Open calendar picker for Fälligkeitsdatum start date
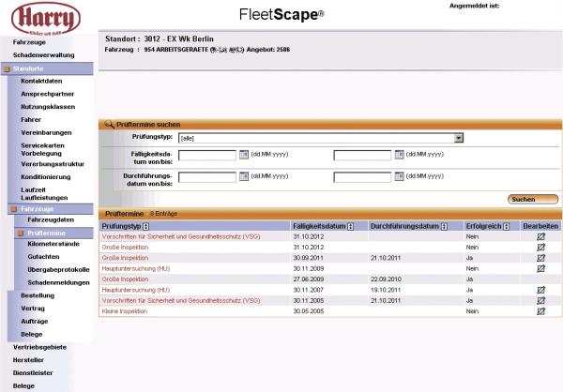 [x=244, y=155]
